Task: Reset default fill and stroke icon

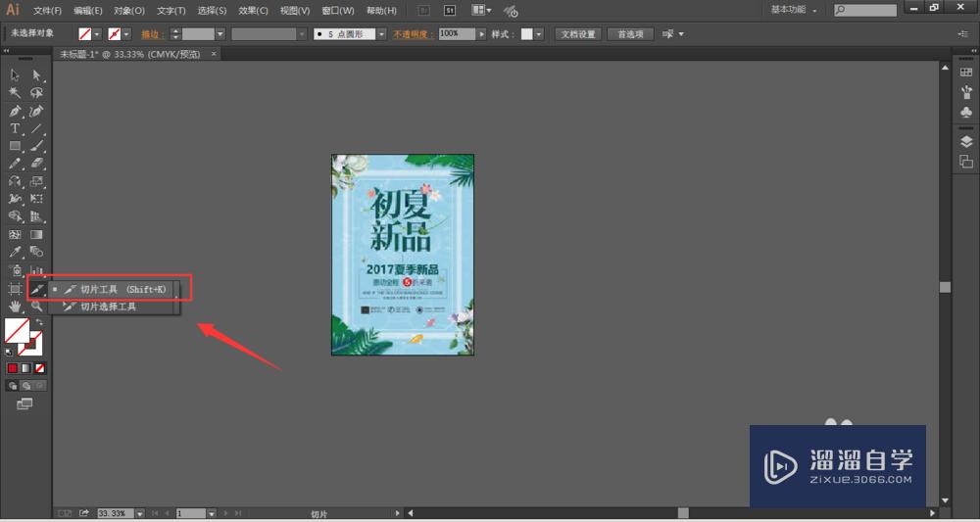Action: [x=9, y=353]
